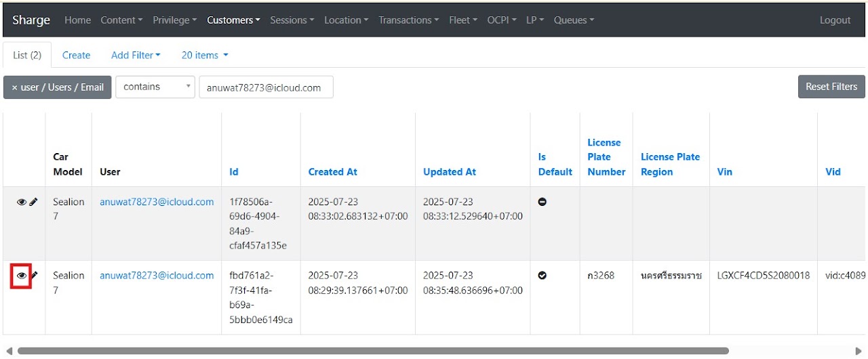Remove the user / Users / Email filter
Viewport: 868px width, 359px height.
(57, 87)
